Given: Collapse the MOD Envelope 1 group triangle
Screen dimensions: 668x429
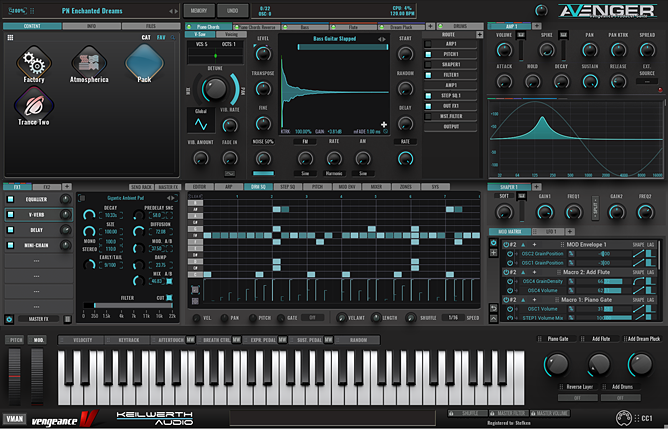Looking at the screenshot, I should tap(523, 245).
